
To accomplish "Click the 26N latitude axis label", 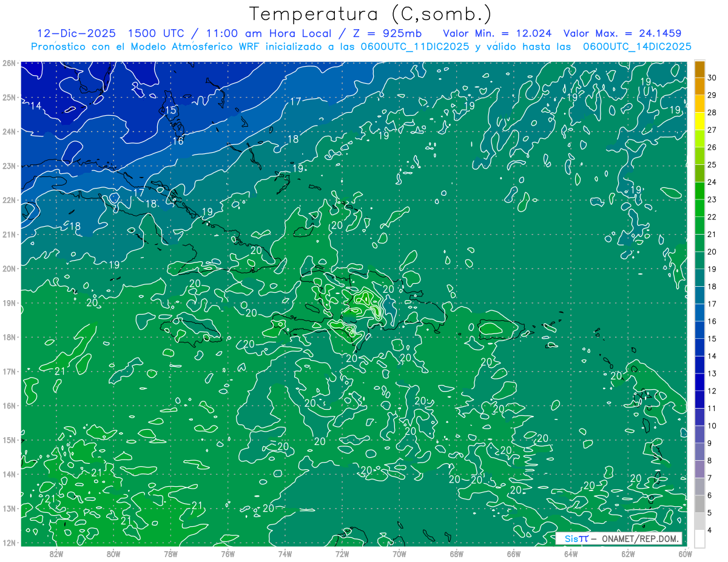I will tap(9, 63).
